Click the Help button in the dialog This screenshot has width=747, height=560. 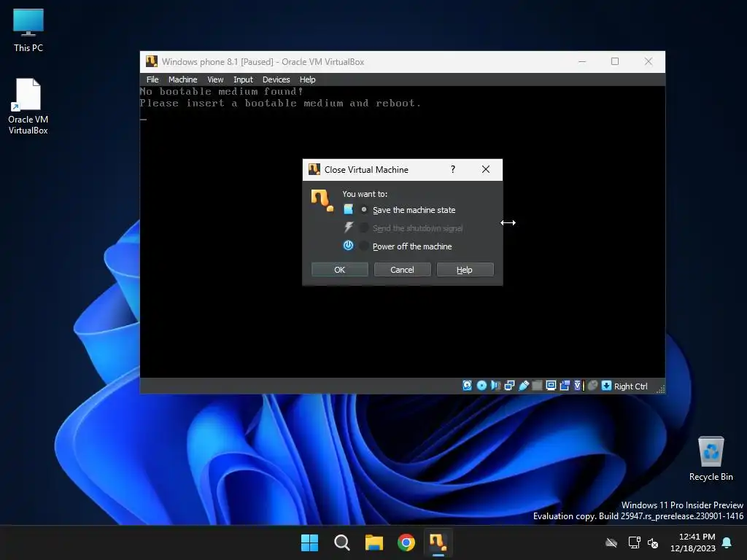[465, 270]
